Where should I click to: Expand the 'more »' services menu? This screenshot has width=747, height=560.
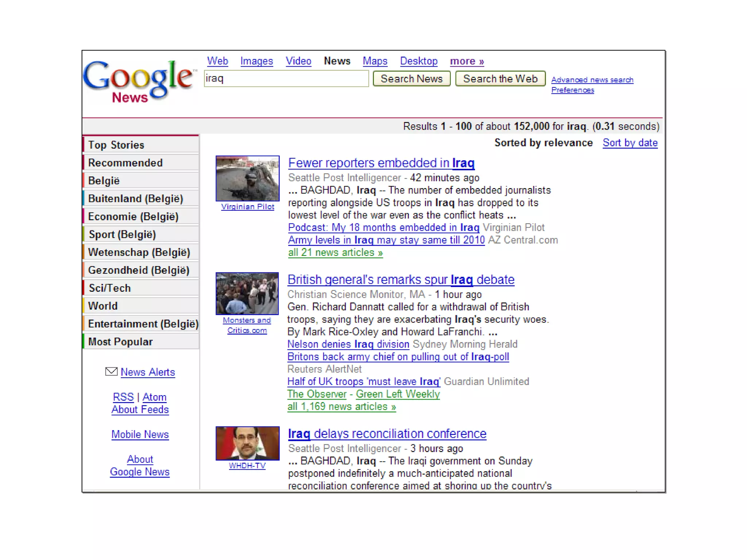tap(467, 61)
